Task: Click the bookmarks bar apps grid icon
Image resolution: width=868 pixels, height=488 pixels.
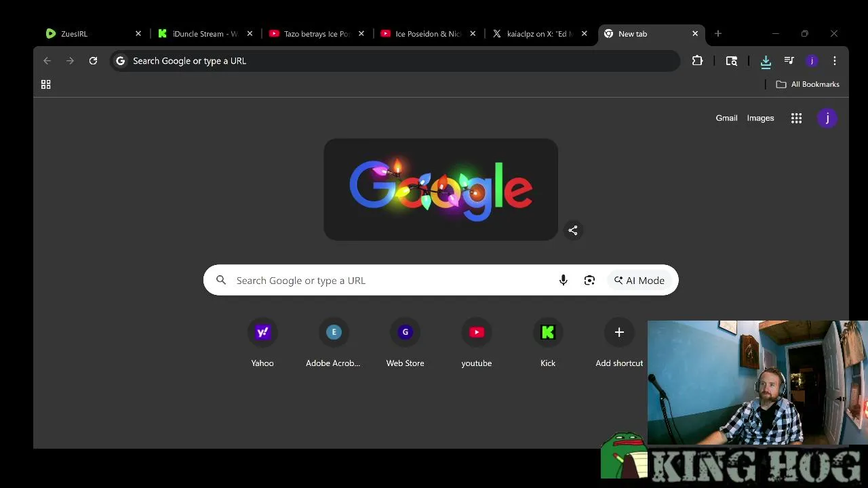Action: (46, 85)
